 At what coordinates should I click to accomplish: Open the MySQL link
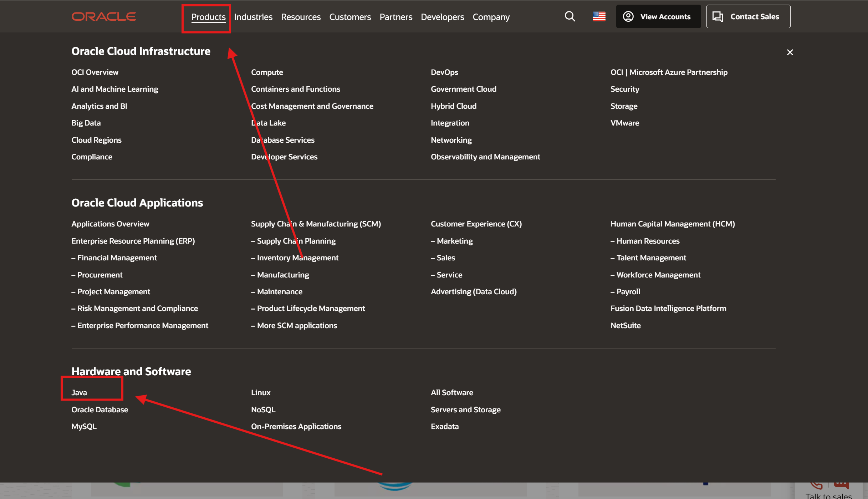point(84,426)
